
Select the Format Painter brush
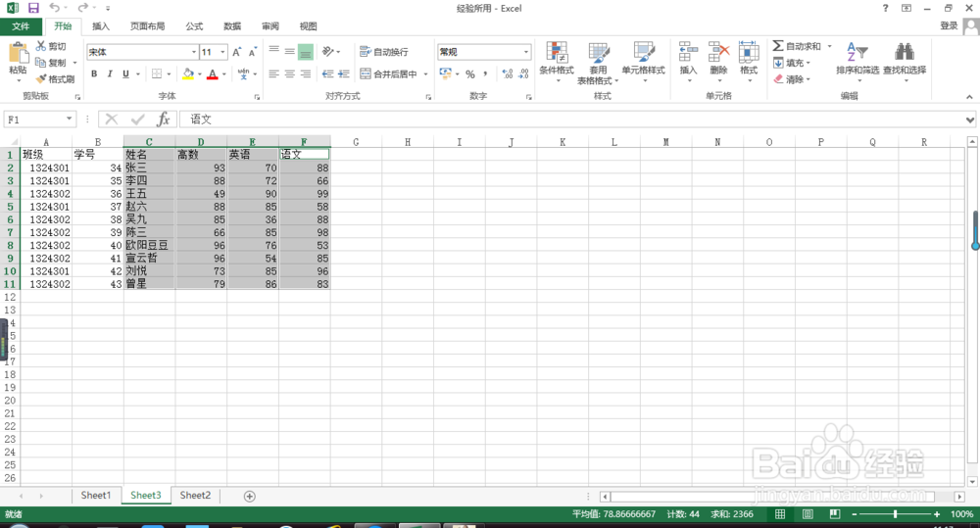point(41,78)
